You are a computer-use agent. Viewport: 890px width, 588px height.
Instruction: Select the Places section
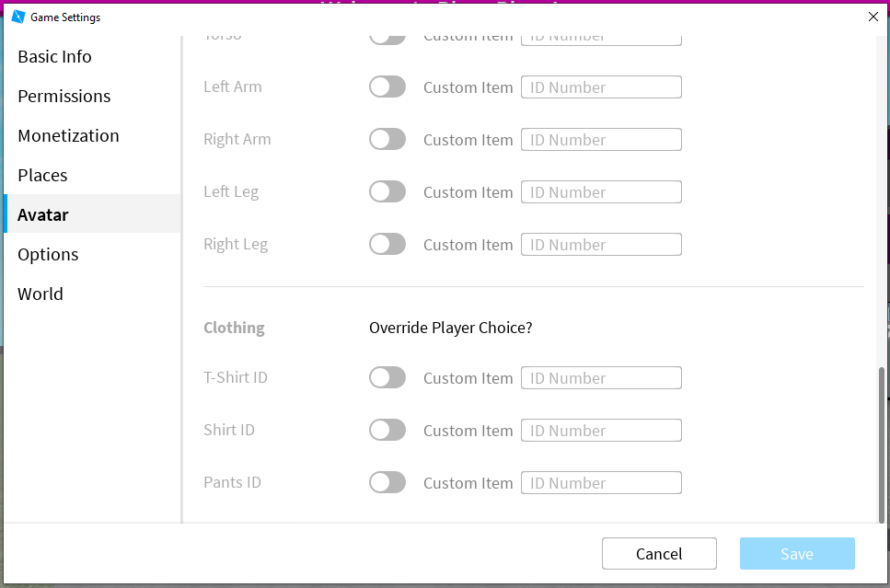click(42, 175)
